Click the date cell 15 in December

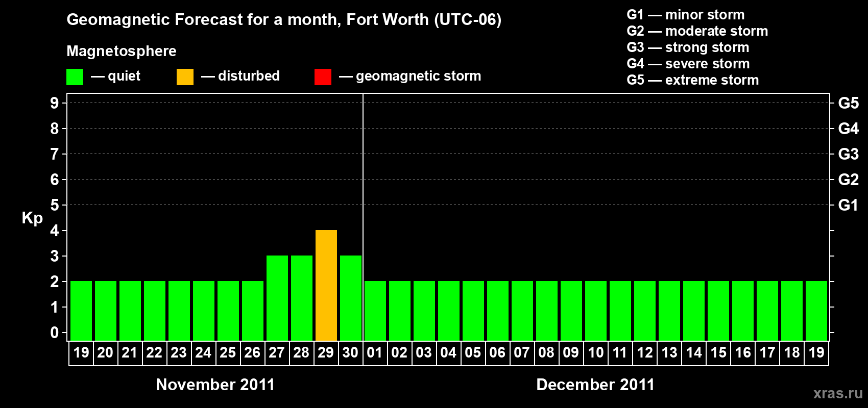718,353
